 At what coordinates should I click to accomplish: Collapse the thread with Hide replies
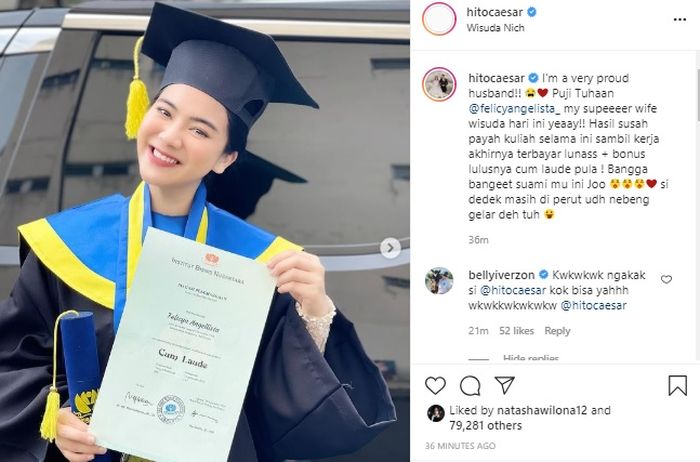530,358
